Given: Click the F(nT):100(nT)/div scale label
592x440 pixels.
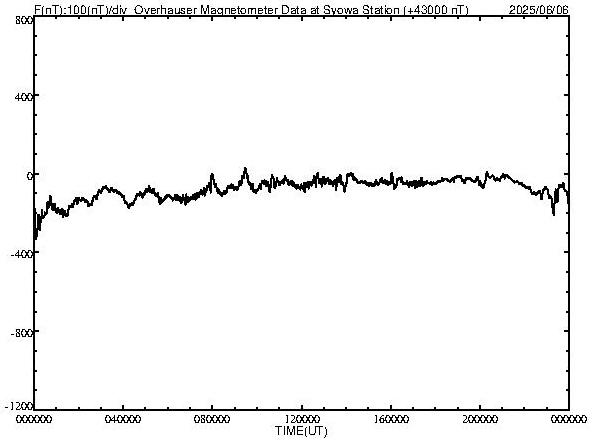Looking at the screenshot, I should point(80,9).
